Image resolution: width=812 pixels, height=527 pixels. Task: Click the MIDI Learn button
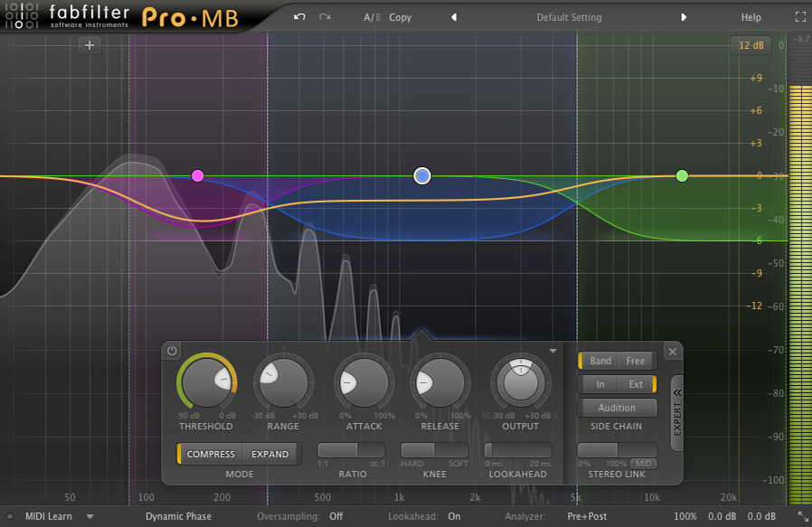coord(49,516)
